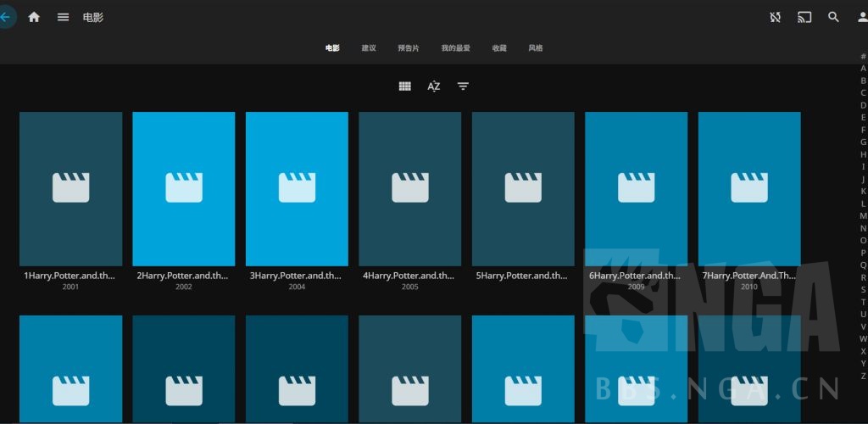Open the 3Harry.Potter 2004 movie poster
The width and height of the screenshot is (868, 424).
[297, 189]
